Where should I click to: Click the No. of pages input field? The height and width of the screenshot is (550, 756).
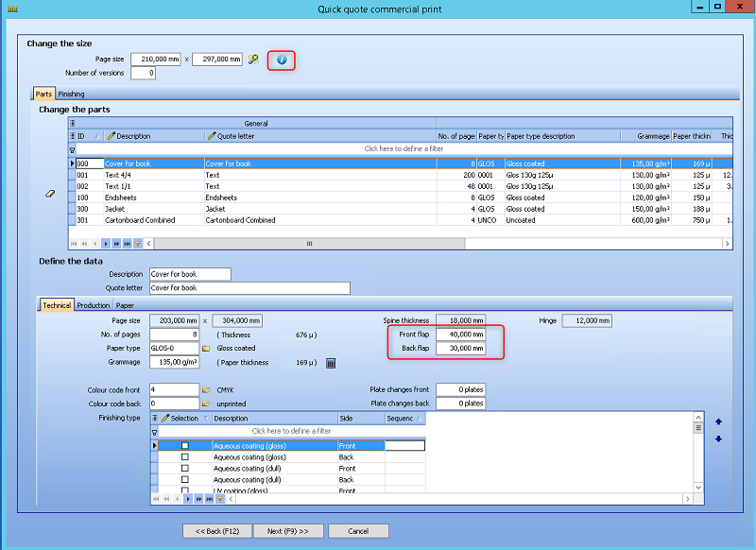175,335
